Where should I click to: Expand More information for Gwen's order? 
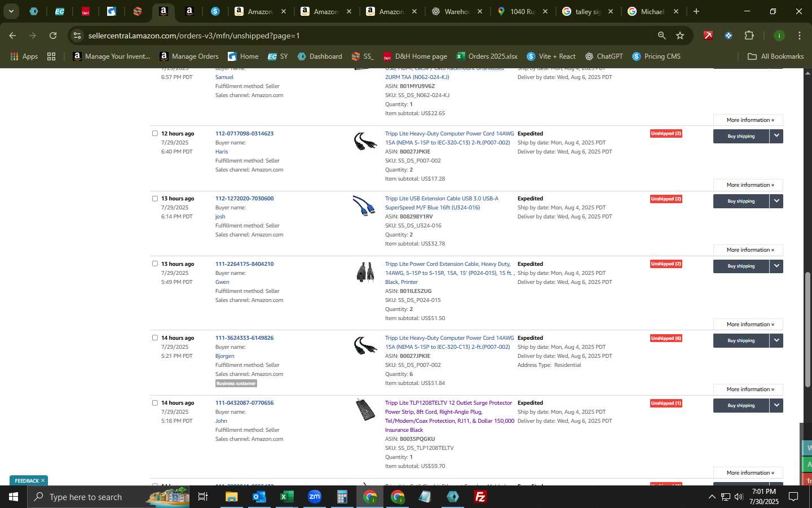pos(748,325)
